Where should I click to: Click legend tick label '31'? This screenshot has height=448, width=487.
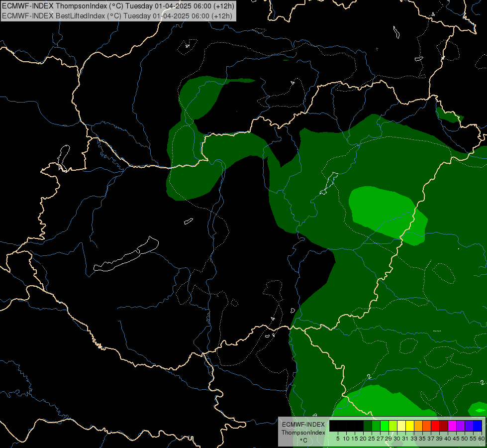[x=405, y=439]
